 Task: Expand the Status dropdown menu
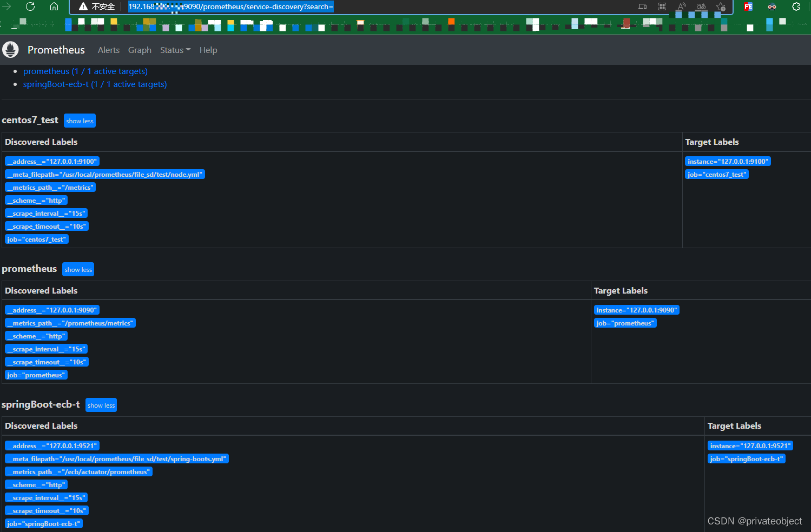pyautogui.click(x=175, y=50)
